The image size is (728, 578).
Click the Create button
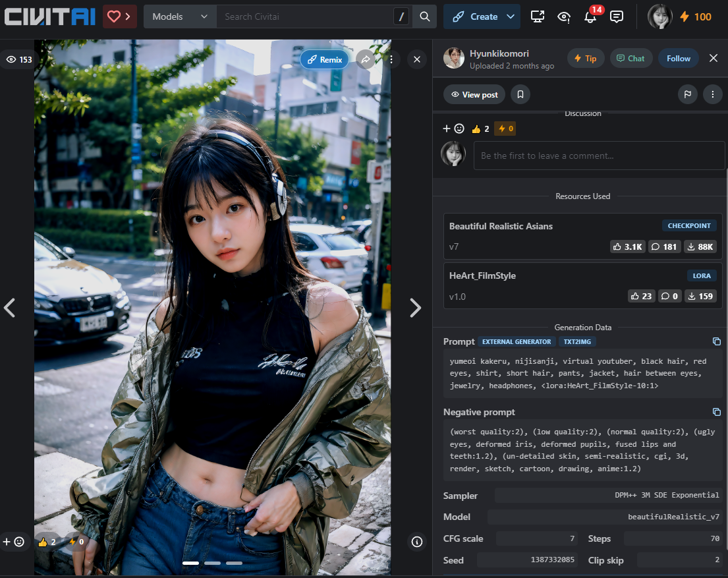point(475,16)
